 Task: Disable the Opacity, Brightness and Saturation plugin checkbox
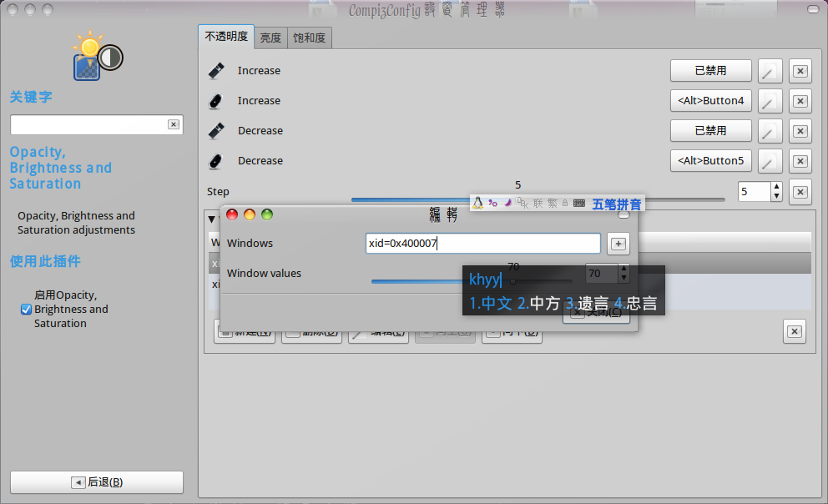pos(26,310)
